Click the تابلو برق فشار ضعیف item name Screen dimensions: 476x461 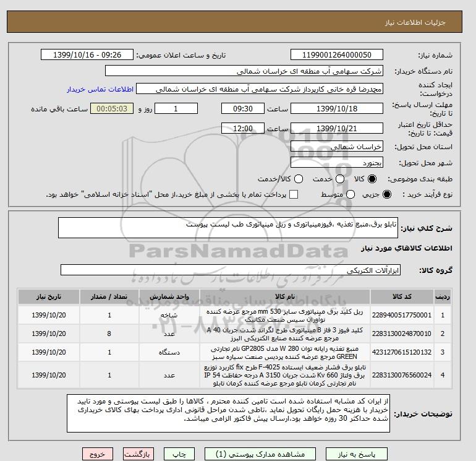[x=285, y=376]
